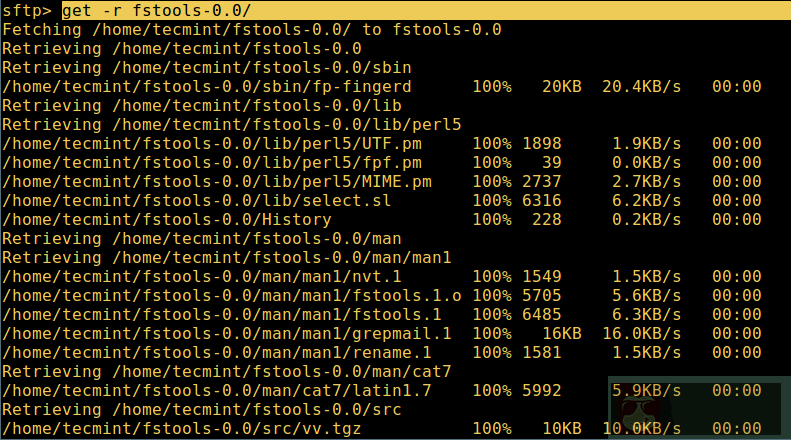Screen dimensions: 791x440
Task: Click the '1549' size for nvt.1
Action: pyautogui.click(x=542, y=277)
